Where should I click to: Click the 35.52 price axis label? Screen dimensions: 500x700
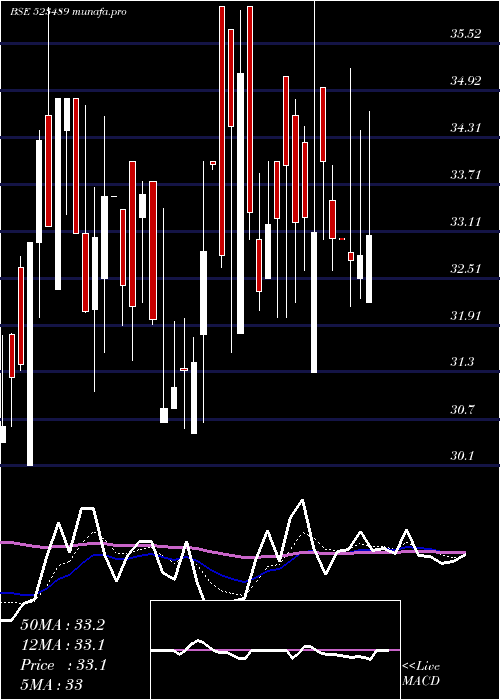pos(466,34)
